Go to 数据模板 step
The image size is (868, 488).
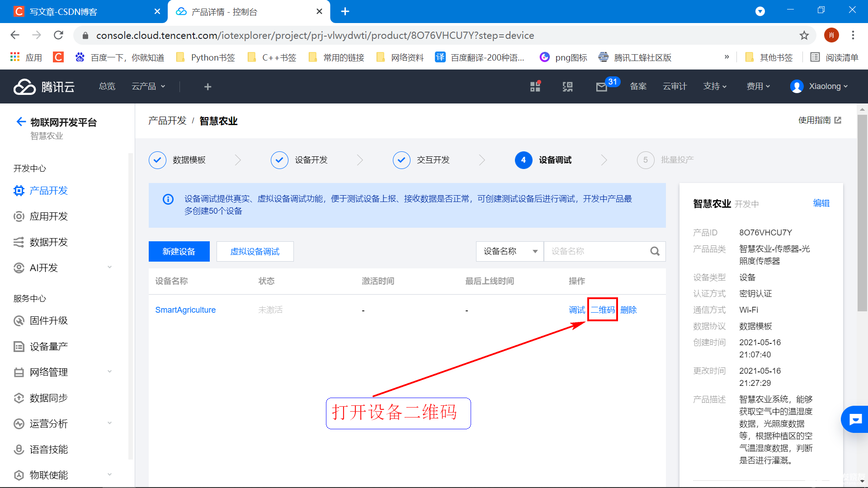177,160
